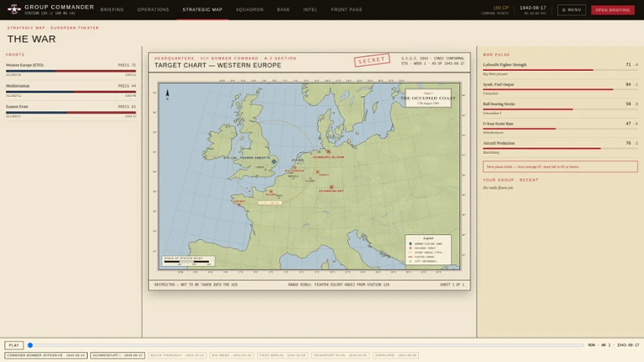Jump to Combined Bomber Offensive timeline event
The width and height of the screenshot is (644, 362).
[46, 355]
